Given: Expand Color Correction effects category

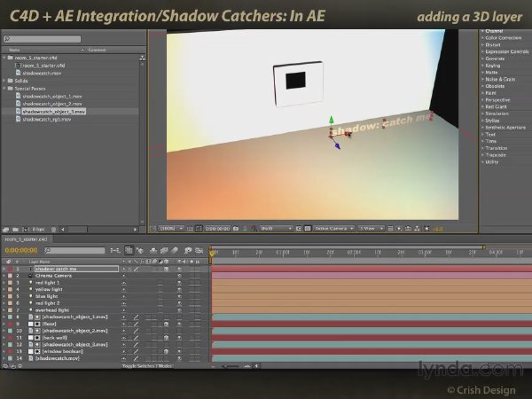Looking at the screenshot, I should (x=482, y=38).
